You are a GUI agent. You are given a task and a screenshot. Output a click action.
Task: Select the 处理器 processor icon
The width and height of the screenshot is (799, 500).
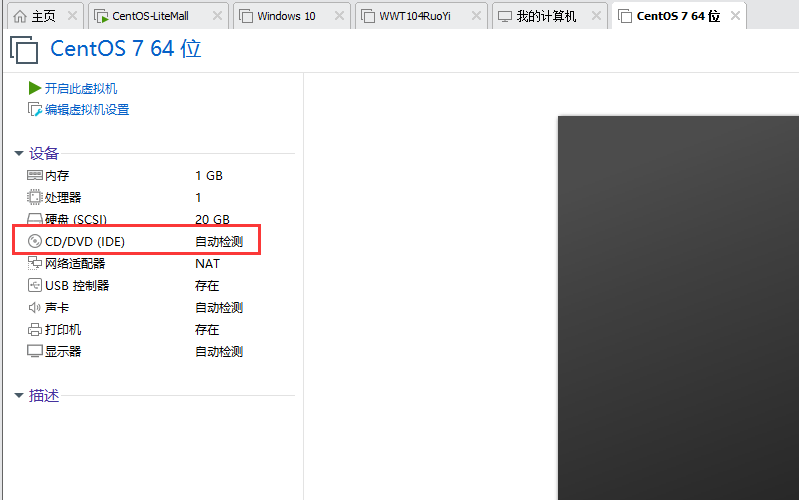click(x=35, y=198)
